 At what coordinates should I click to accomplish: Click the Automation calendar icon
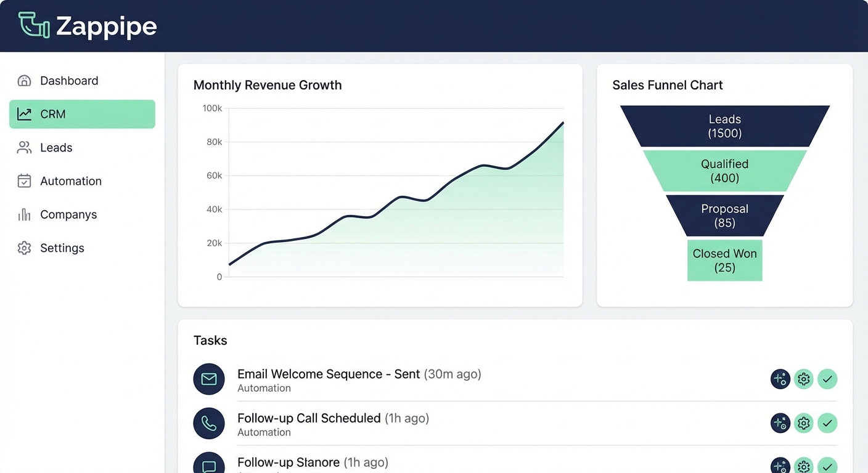pos(24,180)
